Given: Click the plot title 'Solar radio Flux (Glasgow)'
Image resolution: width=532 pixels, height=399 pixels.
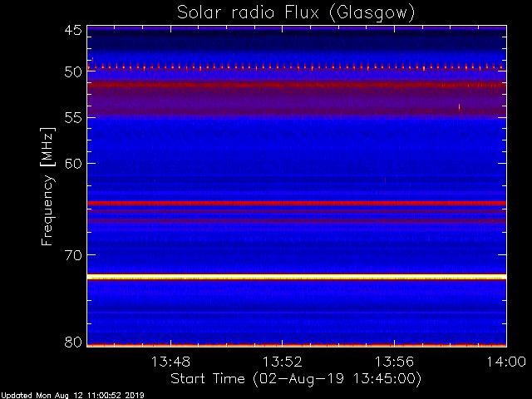Looking at the screenshot, I should pyautogui.click(x=296, y=13).
